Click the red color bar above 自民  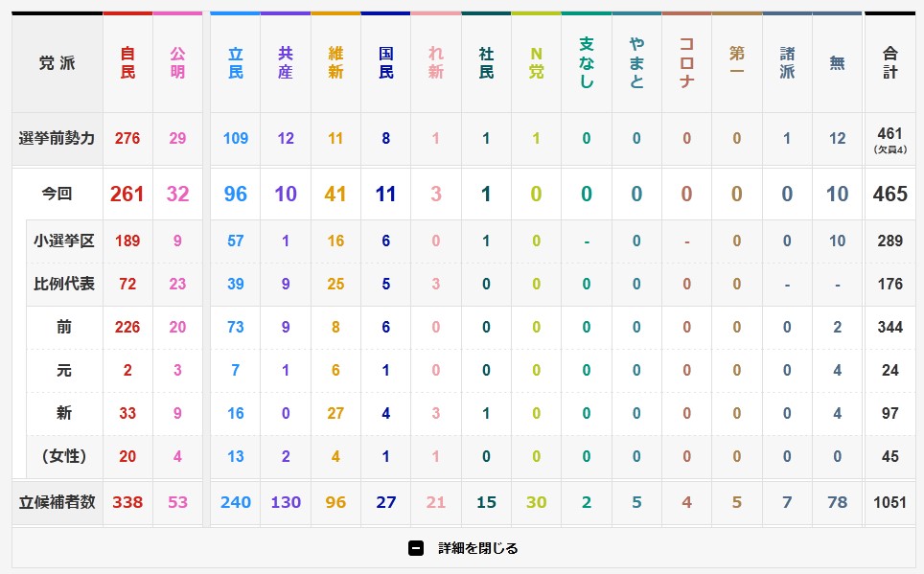click(127, 13)
